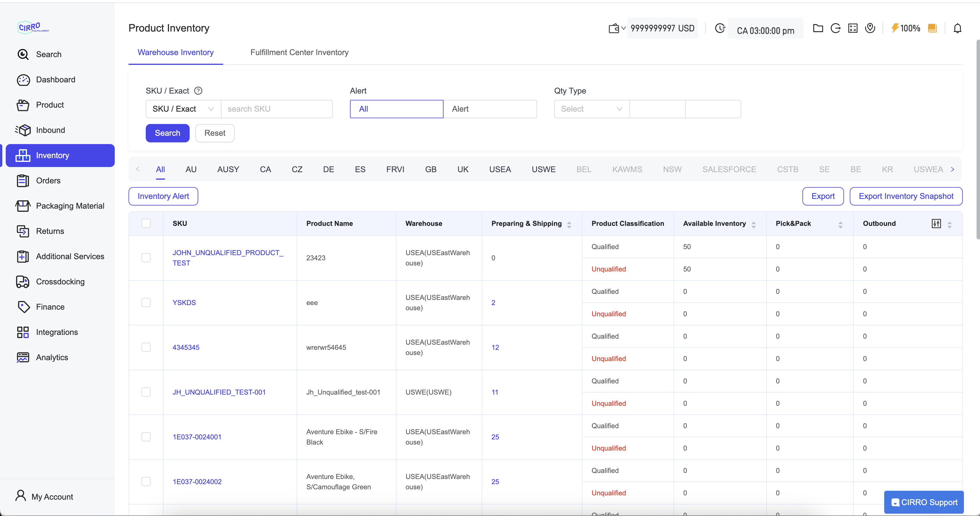Toggle the select-all header checkbox
The height and width of the screenshot is (516, 980).
(x=146, y=223)
